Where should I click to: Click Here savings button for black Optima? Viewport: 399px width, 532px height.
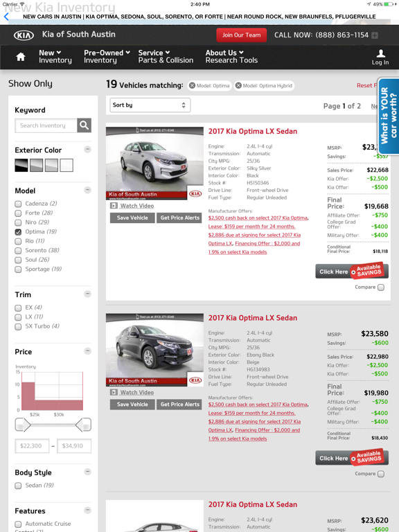click(352, 458)
